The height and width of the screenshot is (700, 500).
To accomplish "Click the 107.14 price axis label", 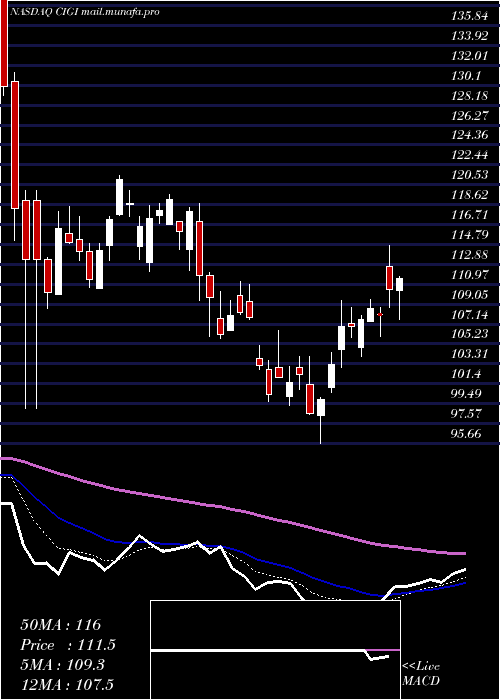I will pos(469,314).
